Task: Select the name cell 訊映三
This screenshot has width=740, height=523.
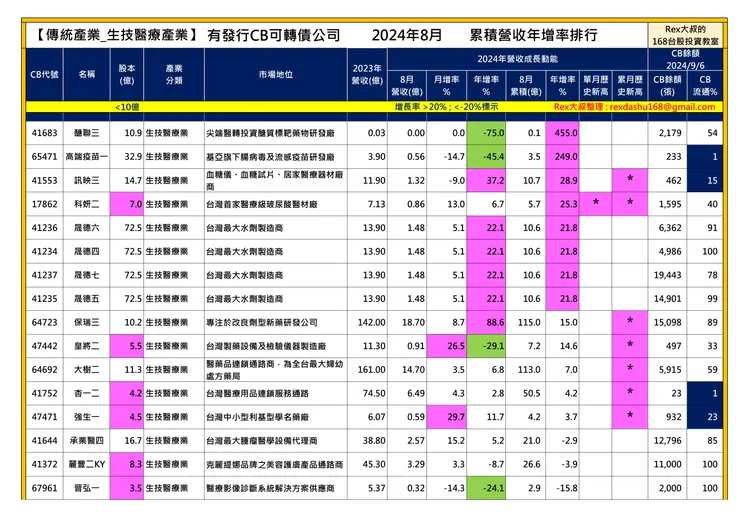Action: 87,180
